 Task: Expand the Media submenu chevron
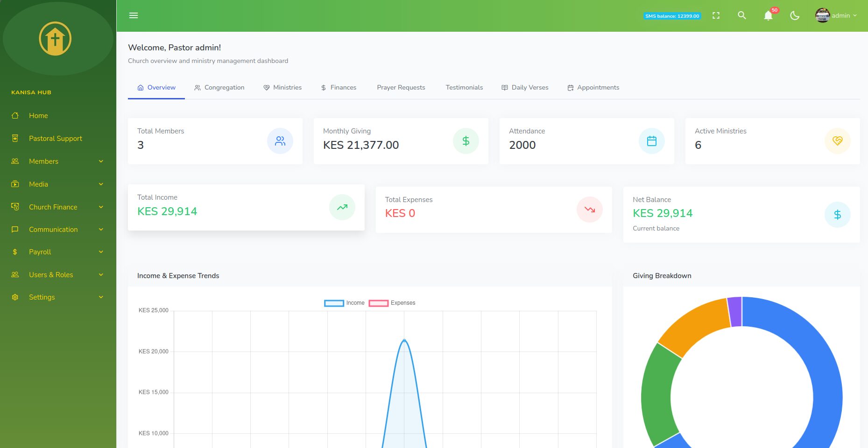101,184
